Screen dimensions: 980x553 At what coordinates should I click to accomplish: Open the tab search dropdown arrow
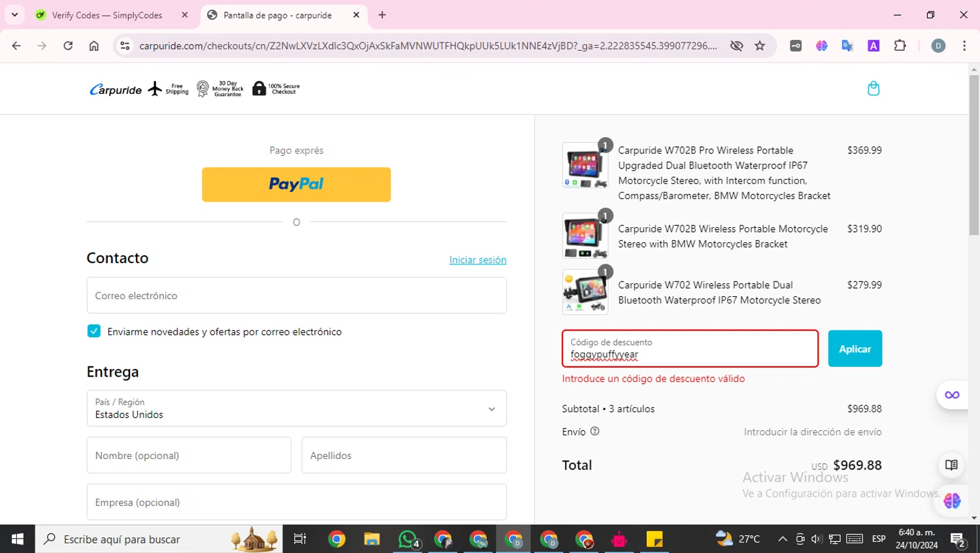[x=14, y=14]
